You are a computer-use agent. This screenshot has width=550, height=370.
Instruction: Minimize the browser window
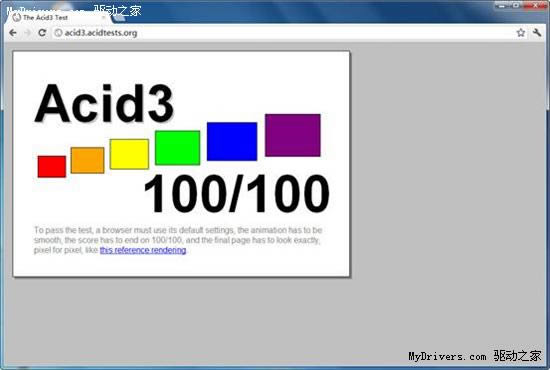coord(502,5)
